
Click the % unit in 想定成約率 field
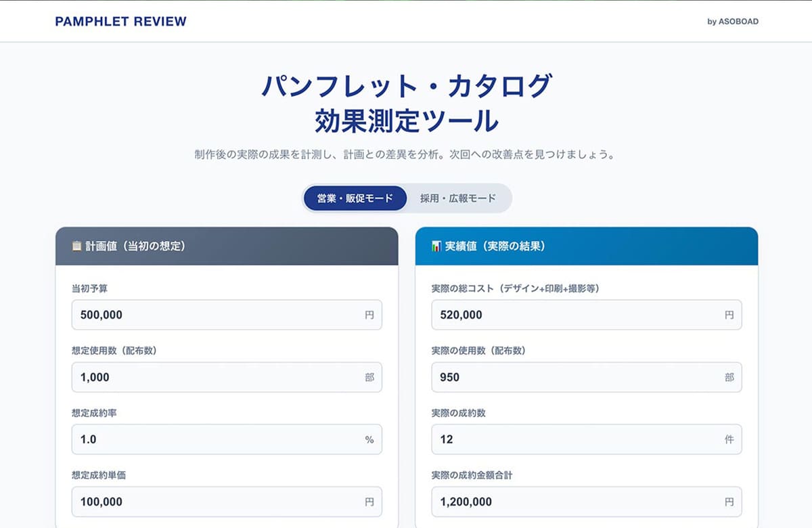click(369, 439)
